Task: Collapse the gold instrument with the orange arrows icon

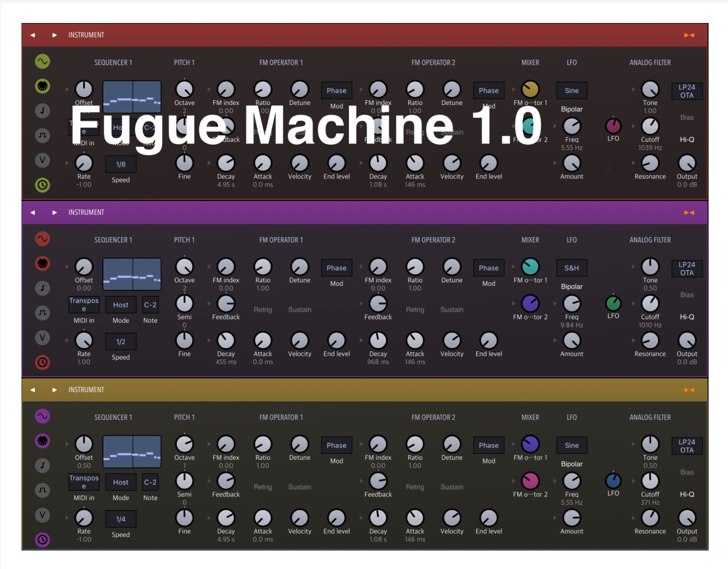Action: point(689,390)
